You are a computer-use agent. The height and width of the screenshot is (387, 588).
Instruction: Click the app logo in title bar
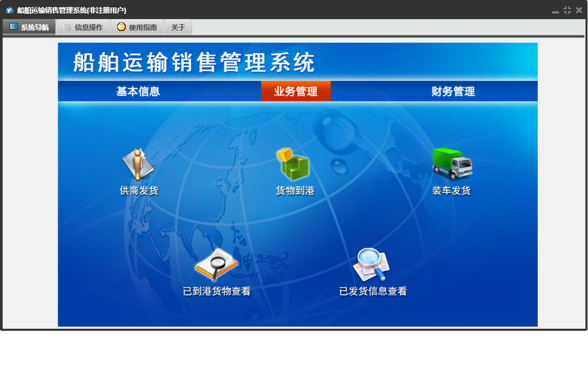coord(10,11)
